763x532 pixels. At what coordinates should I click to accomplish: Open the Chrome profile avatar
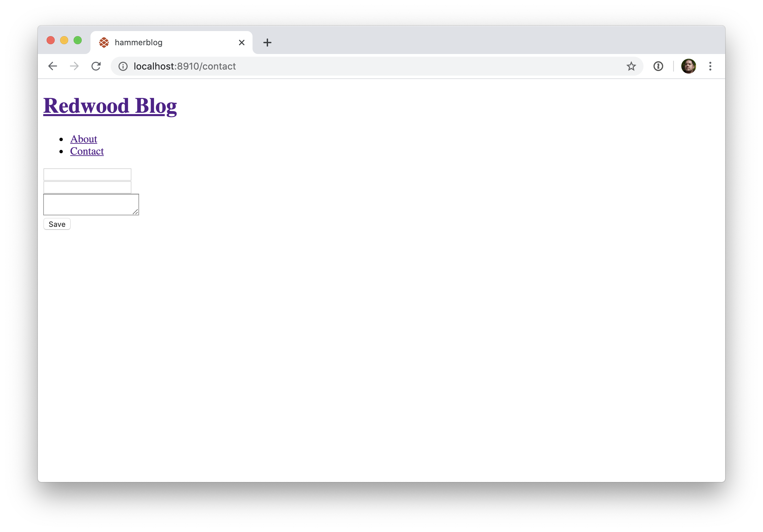click(x=688, y=66)
